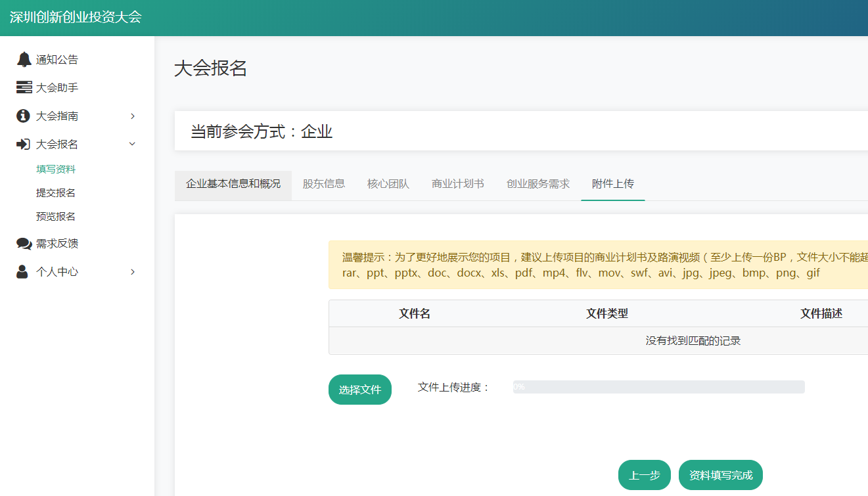Viewport: 868px width, 496px height.
Task: Open the 商业计划书 tab
Action: (458, 184)
